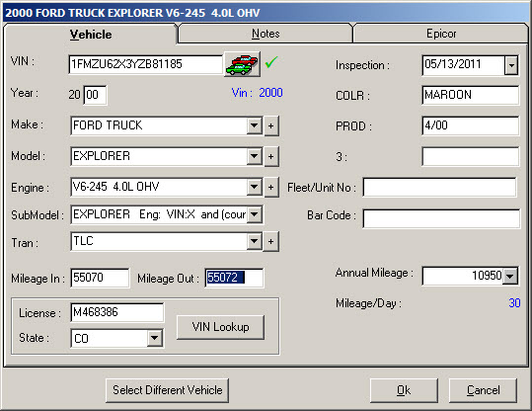Open the Engine dropdown arrow
532x411 pixels.
click(x=254, y=187)
